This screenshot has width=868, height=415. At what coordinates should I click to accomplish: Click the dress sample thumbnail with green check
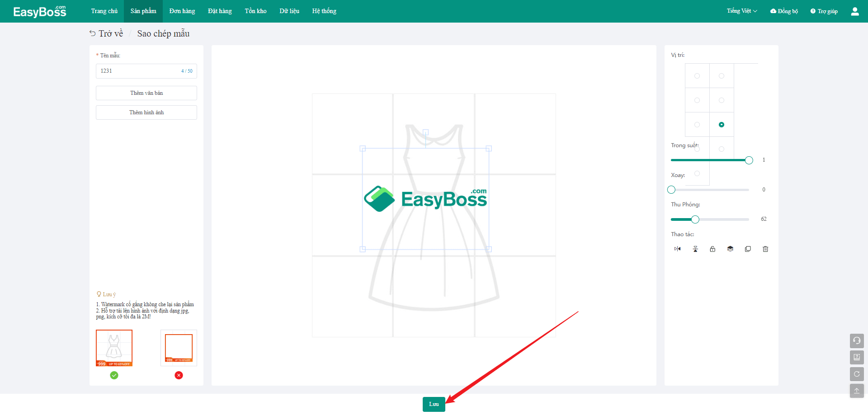click(114, 348)
